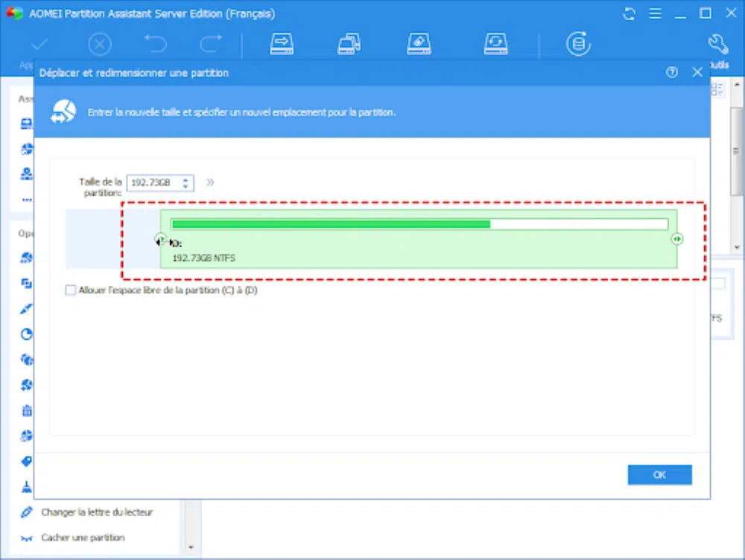
Task: Click the hide partition icon in sidebar
Action: (x=27, y=538)
